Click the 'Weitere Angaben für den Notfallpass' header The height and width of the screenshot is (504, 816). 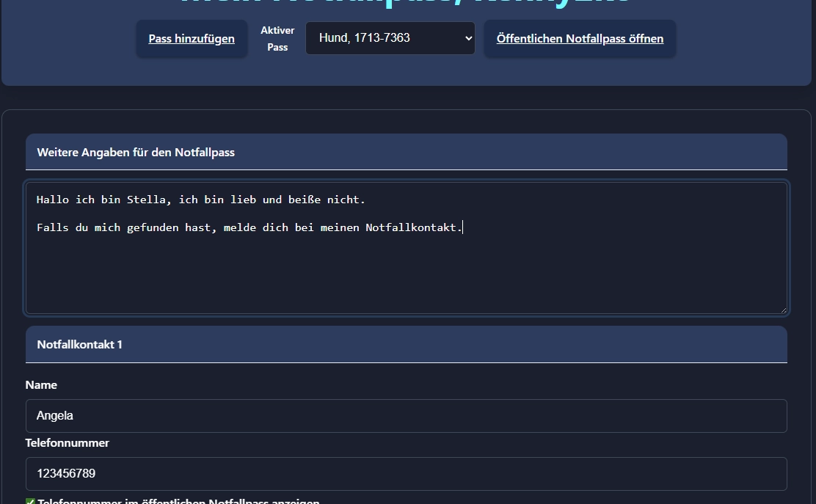(136, 153)
